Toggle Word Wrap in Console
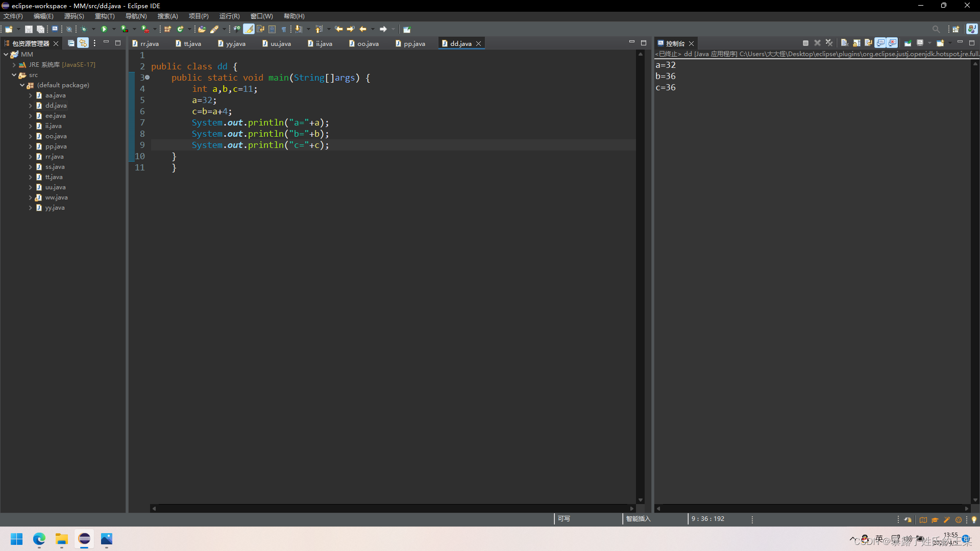This screenshot has height=551, width=980. pyautogui.click(x=868, y=43)
